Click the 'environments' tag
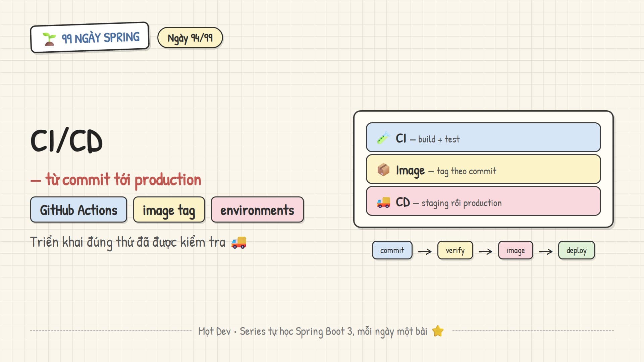 (257, 210)
